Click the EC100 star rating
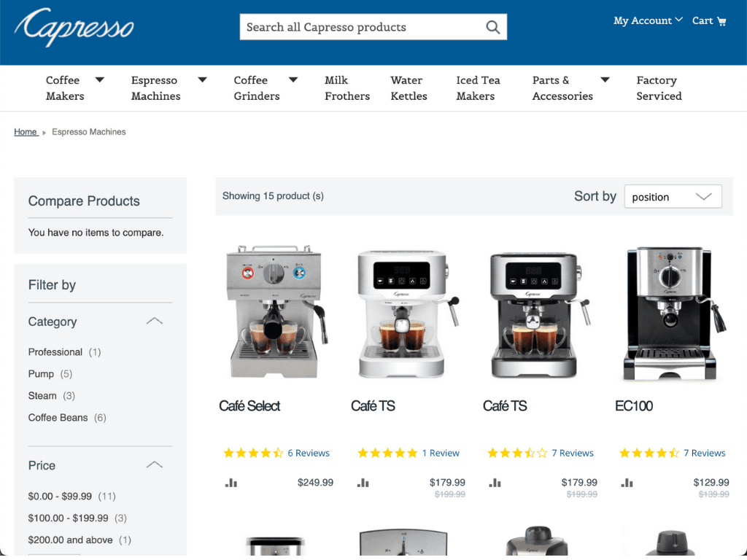This screenshot has width=747, height=560. (x=649, y=453)
